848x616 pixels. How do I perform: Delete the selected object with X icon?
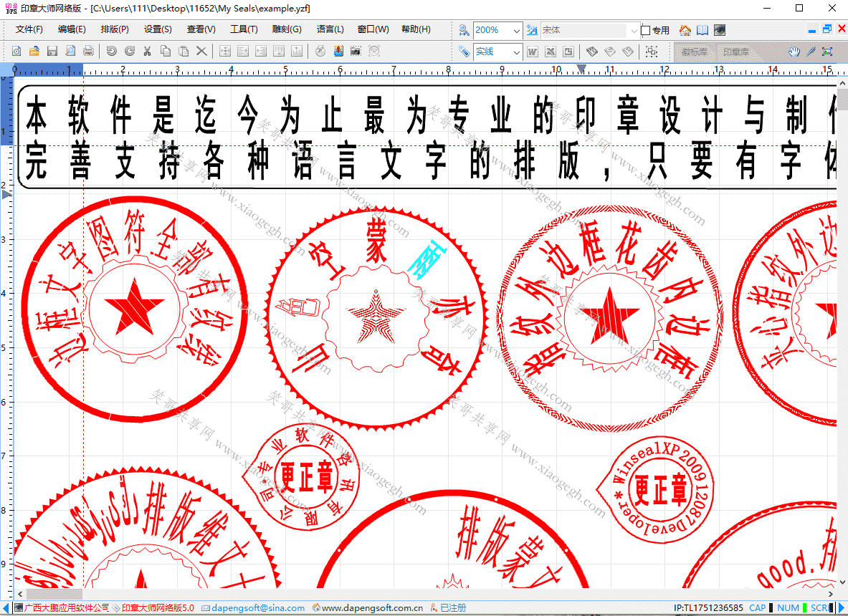tap(201, 52)
